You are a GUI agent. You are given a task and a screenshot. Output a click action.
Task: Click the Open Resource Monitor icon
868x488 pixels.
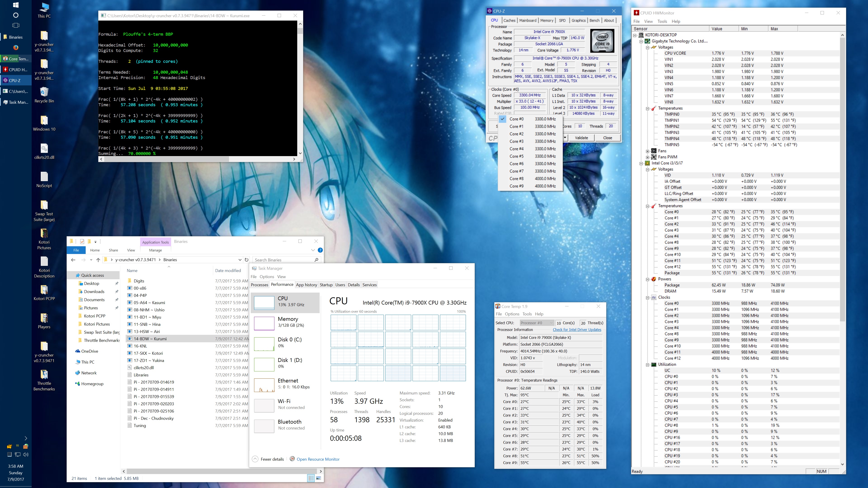coord(292,459)
